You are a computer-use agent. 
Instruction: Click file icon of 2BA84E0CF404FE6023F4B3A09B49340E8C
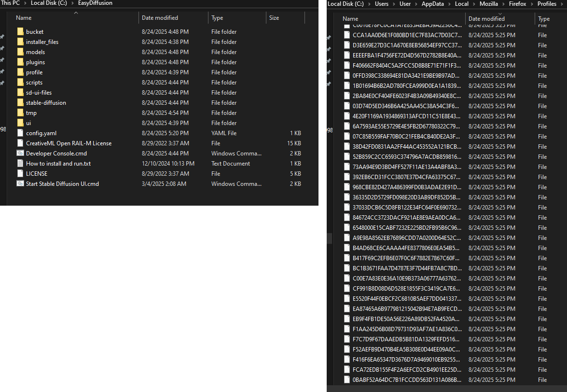(x=347, y=96)
